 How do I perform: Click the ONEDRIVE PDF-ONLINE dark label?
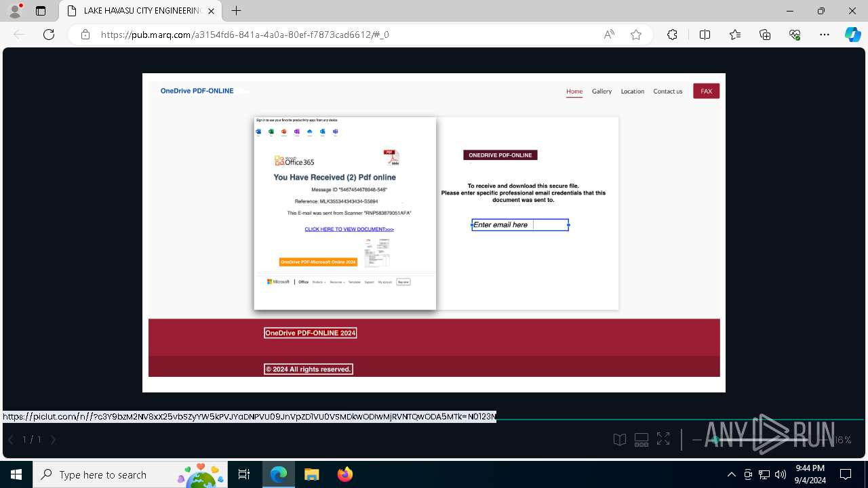500,155
